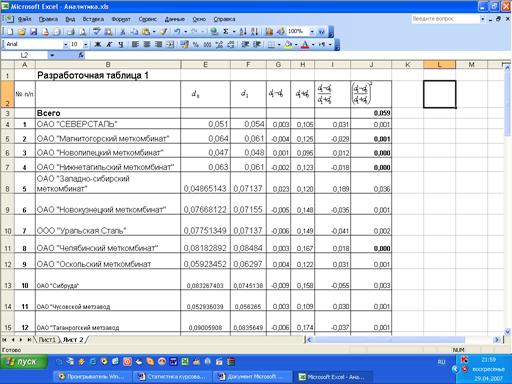Sort ascending using the A-Z icon
Screen dimensions: 512x384
click(243, 32)
